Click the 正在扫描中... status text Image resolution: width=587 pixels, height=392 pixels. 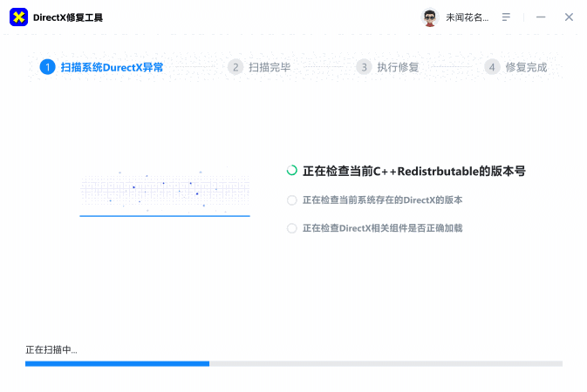point(51,349)
